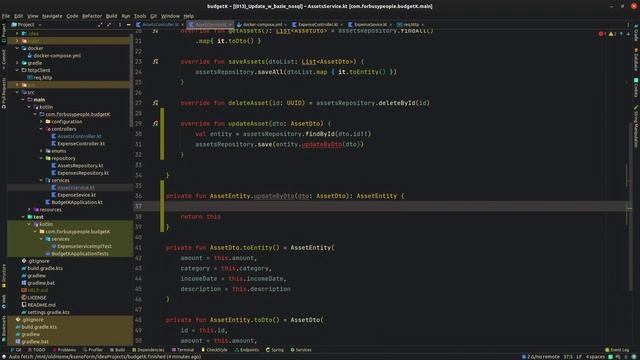Switch to the docker-compose.yml editor tab
This screenshot has width=640, height=360.
(x=260, y=24)
